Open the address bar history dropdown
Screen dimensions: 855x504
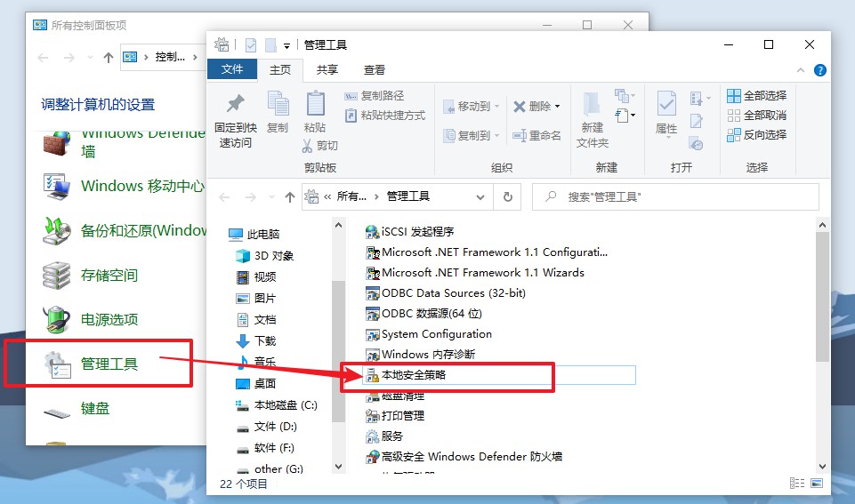(x=480, y=197)
